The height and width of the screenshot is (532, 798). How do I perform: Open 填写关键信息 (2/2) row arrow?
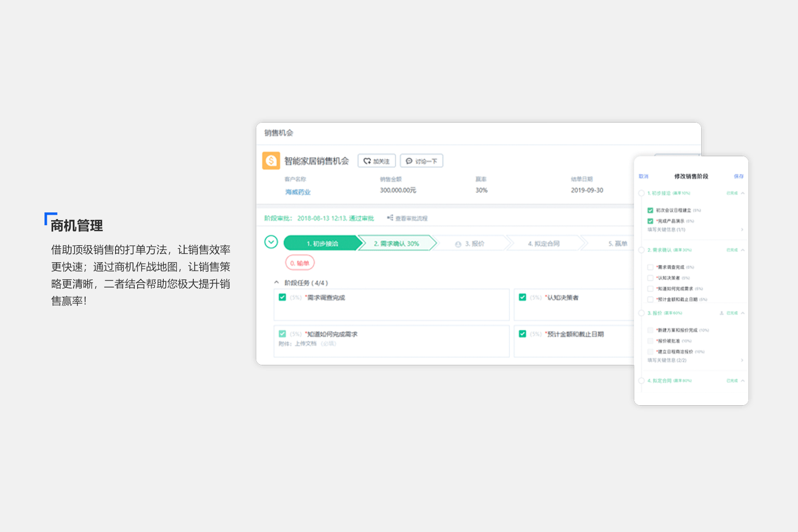[x=742, y=360]
